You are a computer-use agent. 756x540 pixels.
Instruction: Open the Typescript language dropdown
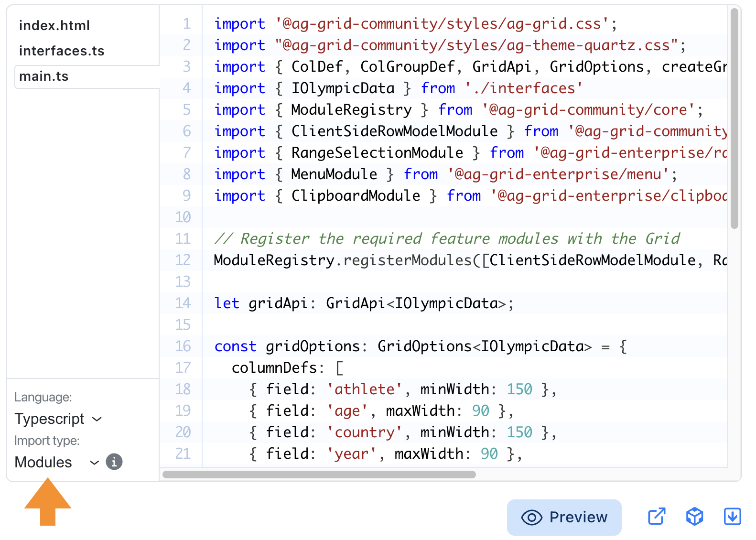58,419
